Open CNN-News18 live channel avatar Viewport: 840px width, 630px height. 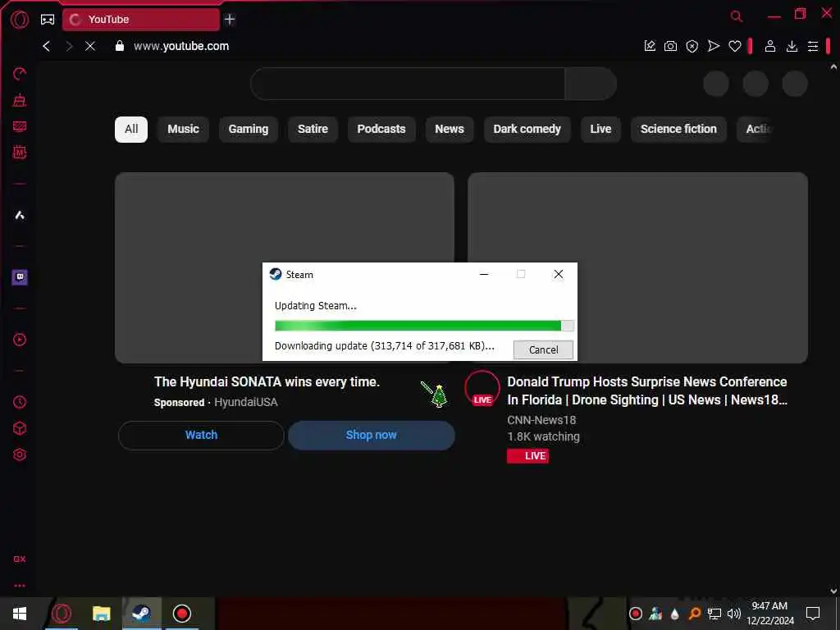pyautogui.click(x=482, y=388)
